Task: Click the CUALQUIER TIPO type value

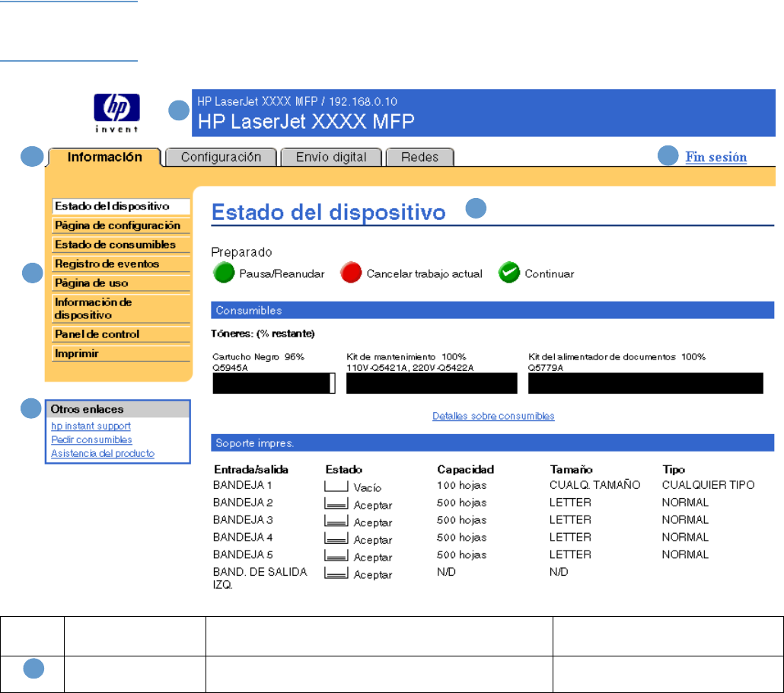Action: coord(709,485)
